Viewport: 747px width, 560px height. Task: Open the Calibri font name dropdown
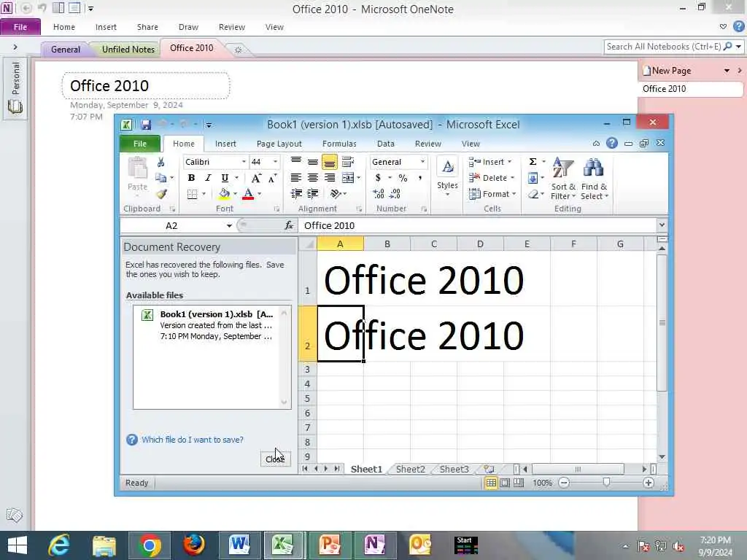point(244,162)
